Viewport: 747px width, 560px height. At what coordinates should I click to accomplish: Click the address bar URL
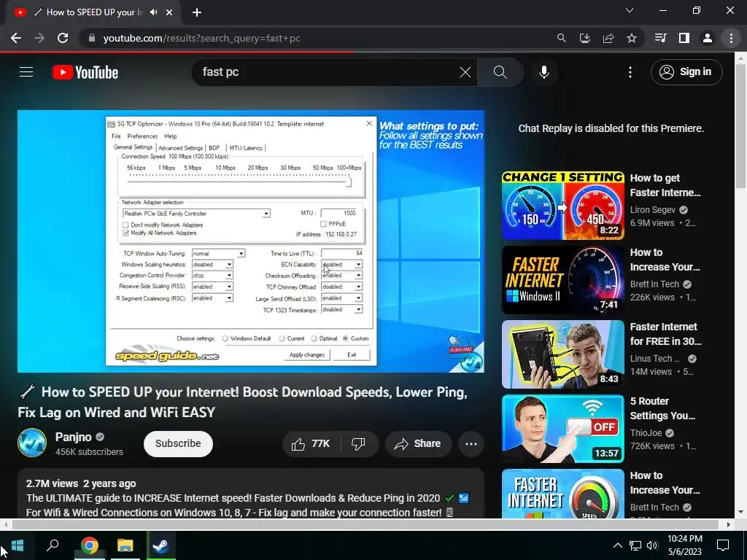pyautogui.click(x=202, y=38)
